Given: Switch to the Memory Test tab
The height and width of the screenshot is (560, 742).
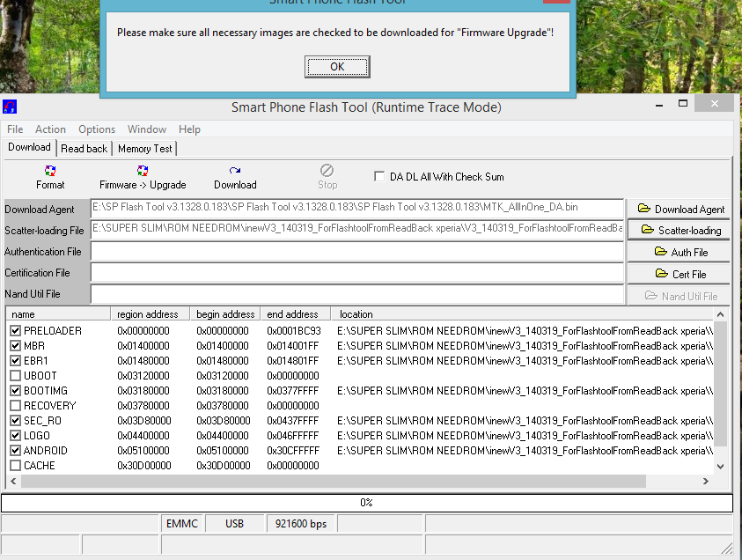Looking at the screenshot, I should [145, 149].
